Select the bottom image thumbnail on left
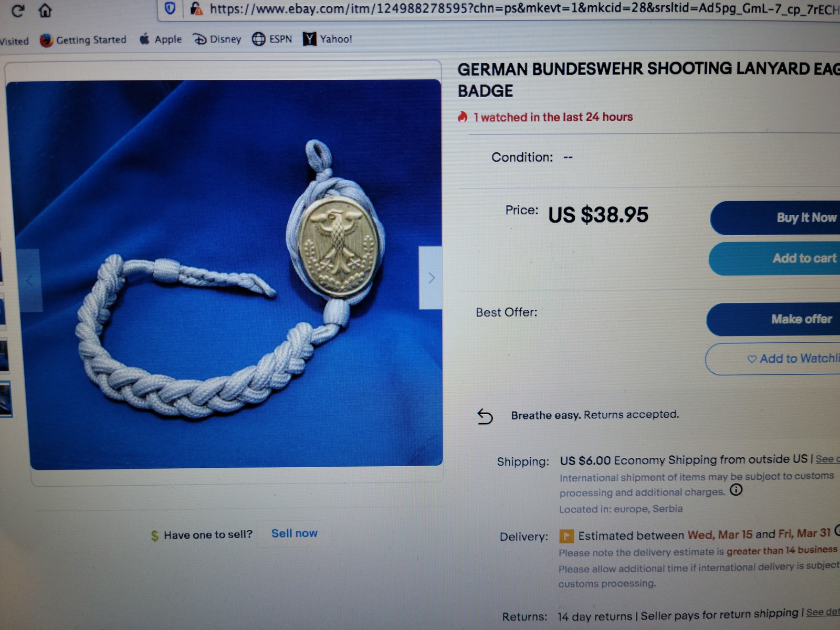 [x=5, y=400]
